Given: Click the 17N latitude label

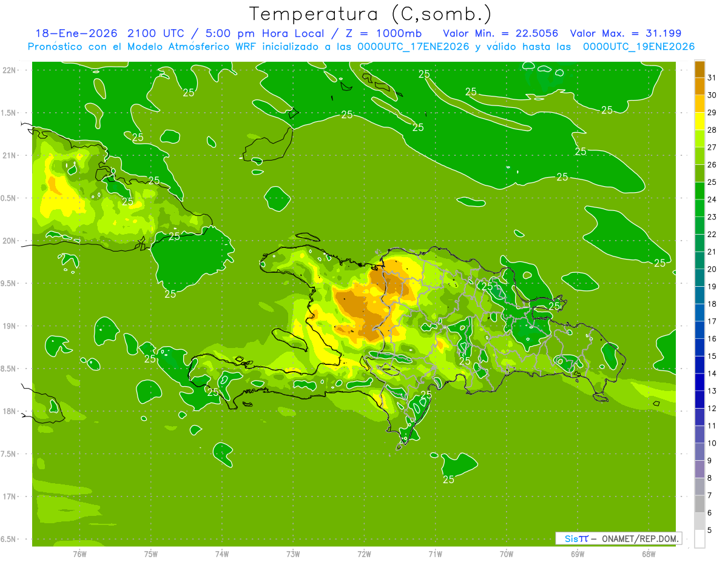Looking at the screenshot, I should (x=10, y=497).
